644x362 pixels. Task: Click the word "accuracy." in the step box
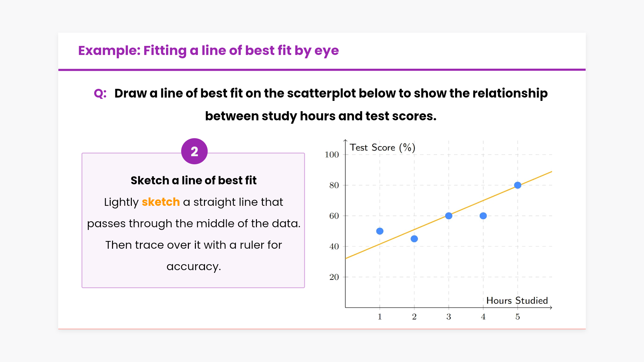coord(194,266)
